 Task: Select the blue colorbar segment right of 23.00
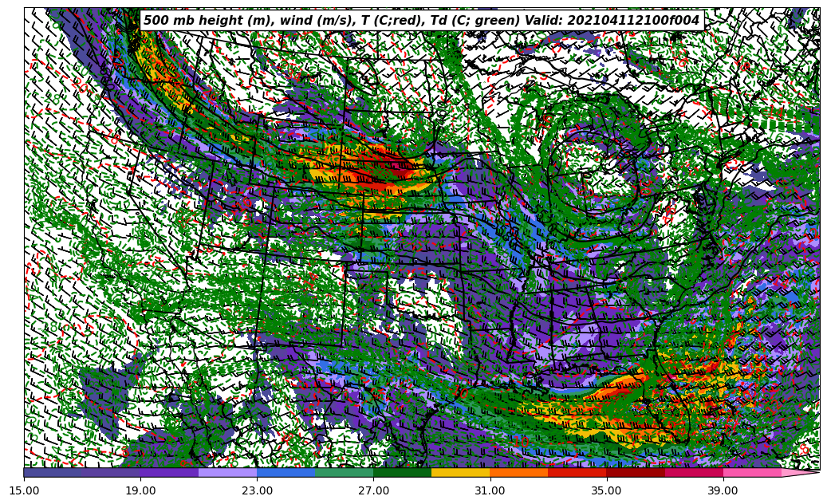(x=286, y=472)
